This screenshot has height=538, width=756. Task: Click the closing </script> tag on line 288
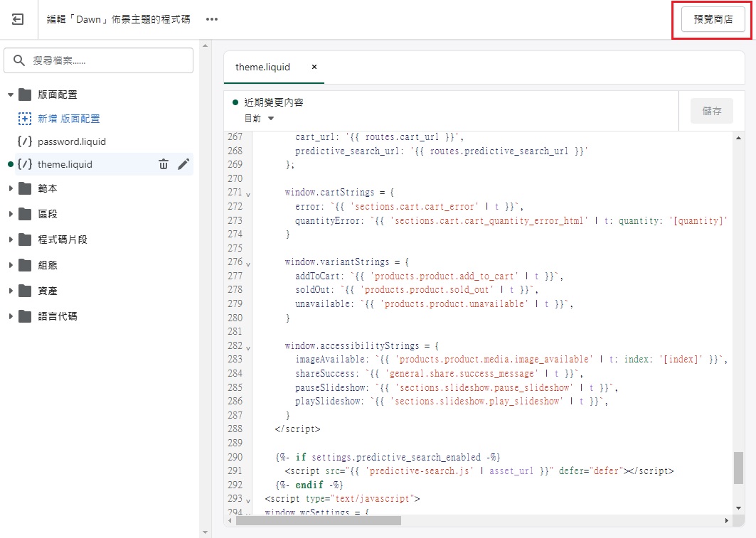coord(297,429)
